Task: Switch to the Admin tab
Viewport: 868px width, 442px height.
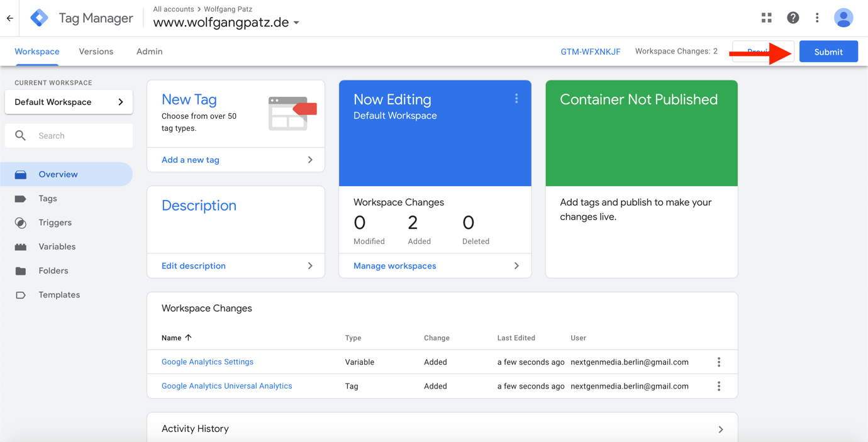Action: (x=150, y=52)
